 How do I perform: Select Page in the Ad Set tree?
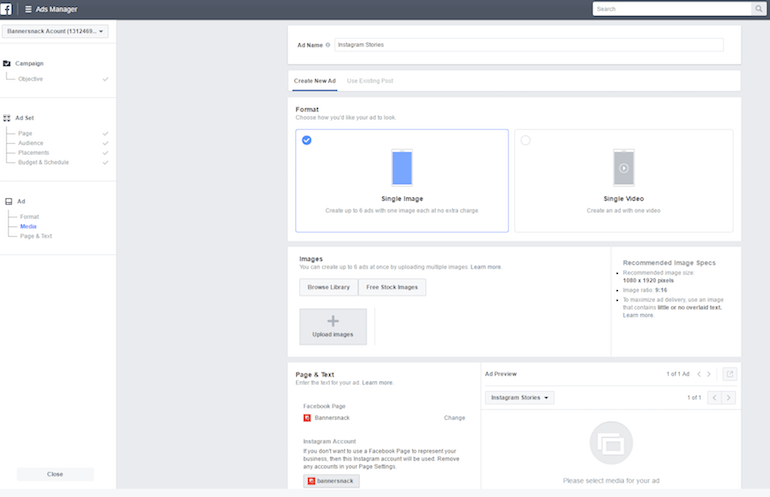coord(25,134)
